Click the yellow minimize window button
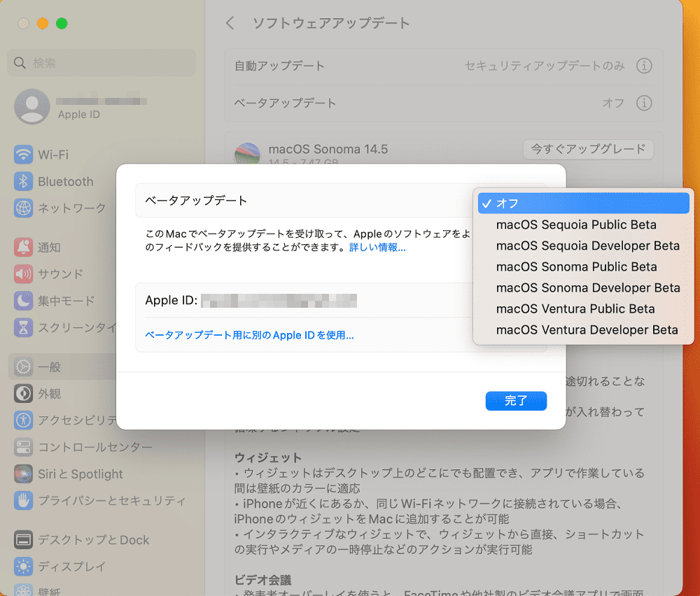 coord(43,23)
